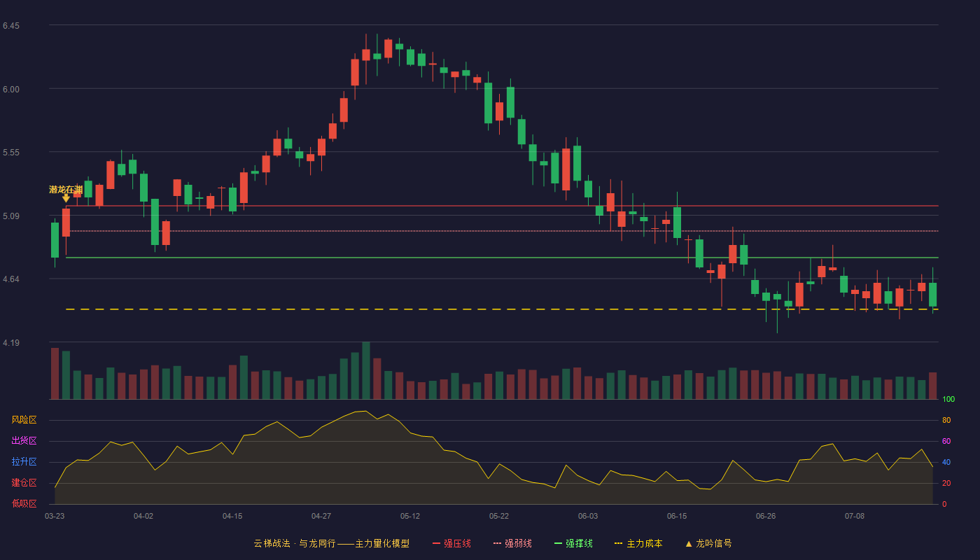Screen dimensions: 980x560
Task: Click the 04-02 date label
Action: click(143, 516)
